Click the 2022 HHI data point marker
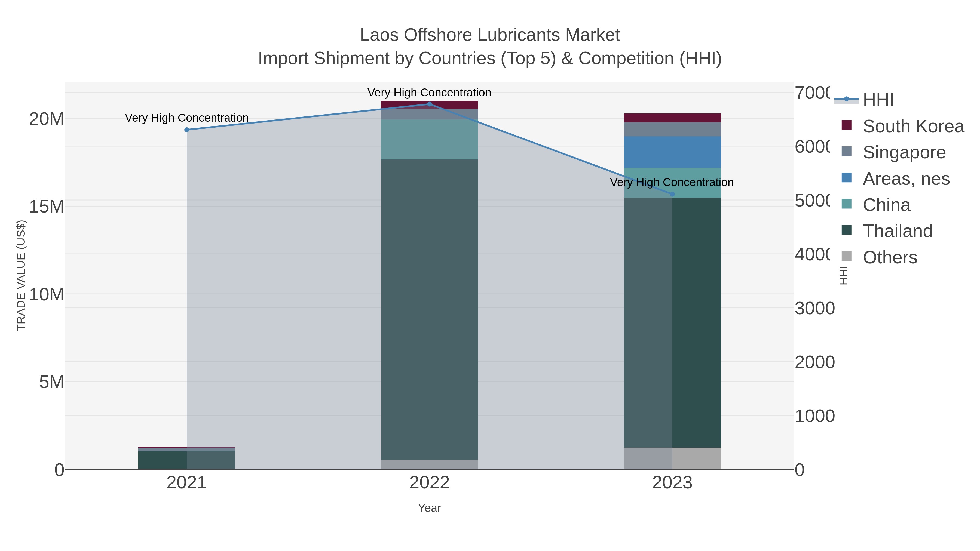This screenshot has height=551, width=980. tap(430, 104)
